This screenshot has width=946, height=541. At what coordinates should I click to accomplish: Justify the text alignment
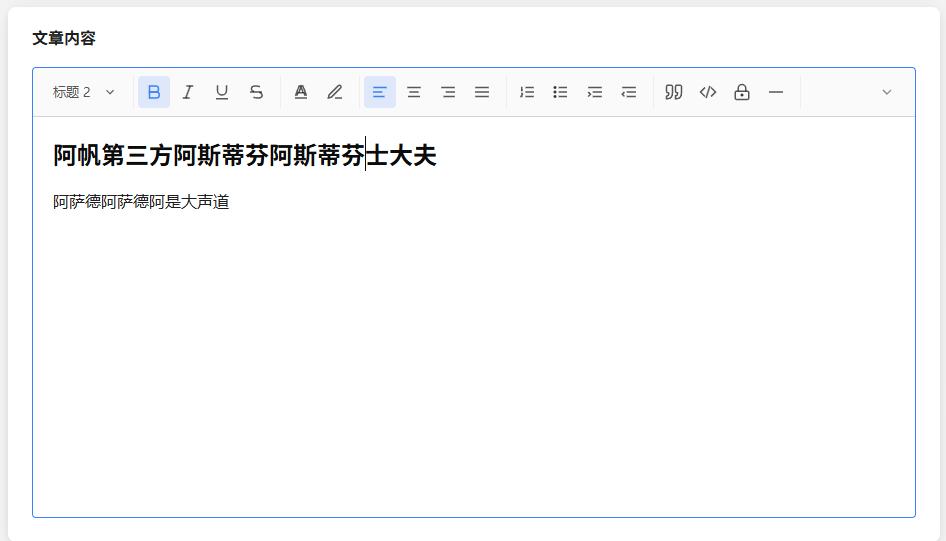point(482,92)
